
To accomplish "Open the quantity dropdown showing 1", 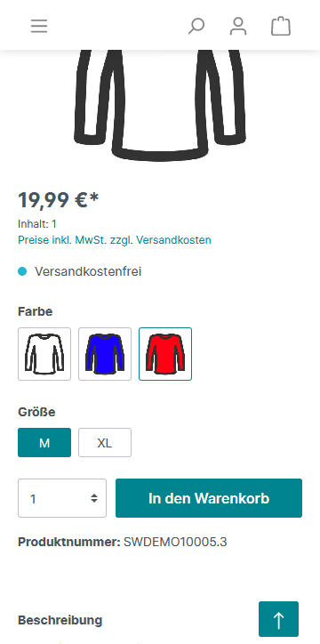I will coord(62,498).
